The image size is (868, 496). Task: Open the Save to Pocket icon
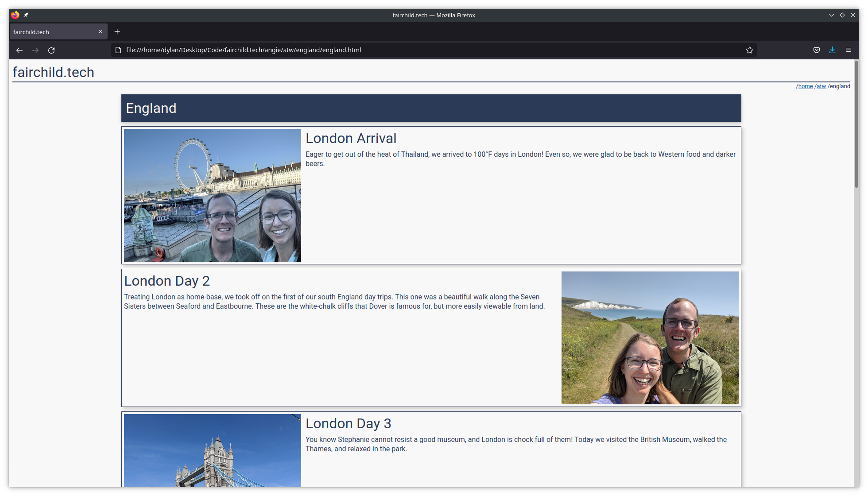817,50
